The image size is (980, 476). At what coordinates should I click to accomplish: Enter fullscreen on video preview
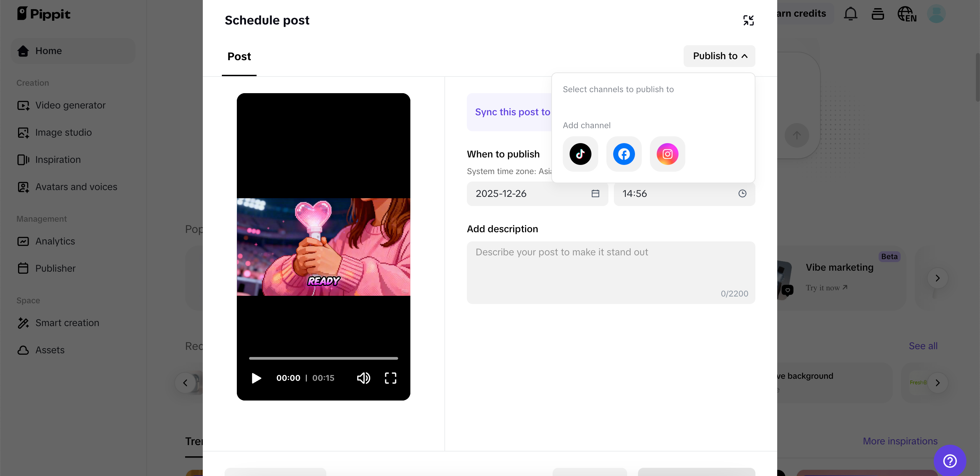click(390, 378)
